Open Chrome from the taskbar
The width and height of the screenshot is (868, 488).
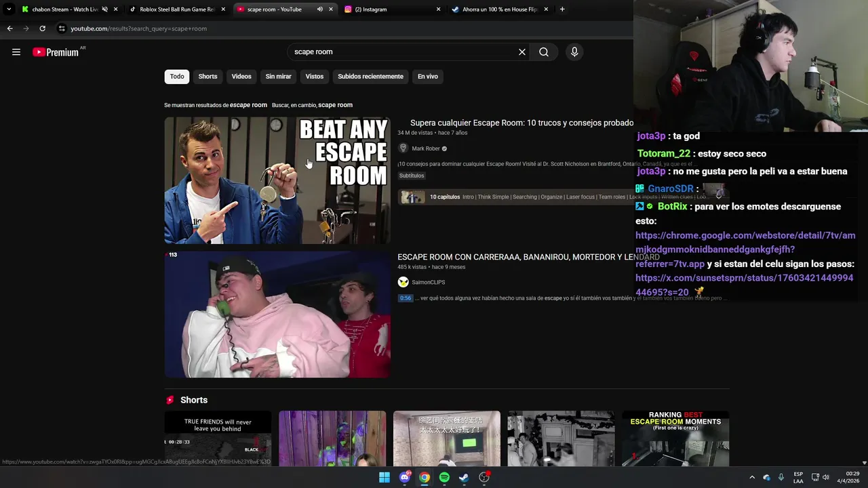[425, 477]
